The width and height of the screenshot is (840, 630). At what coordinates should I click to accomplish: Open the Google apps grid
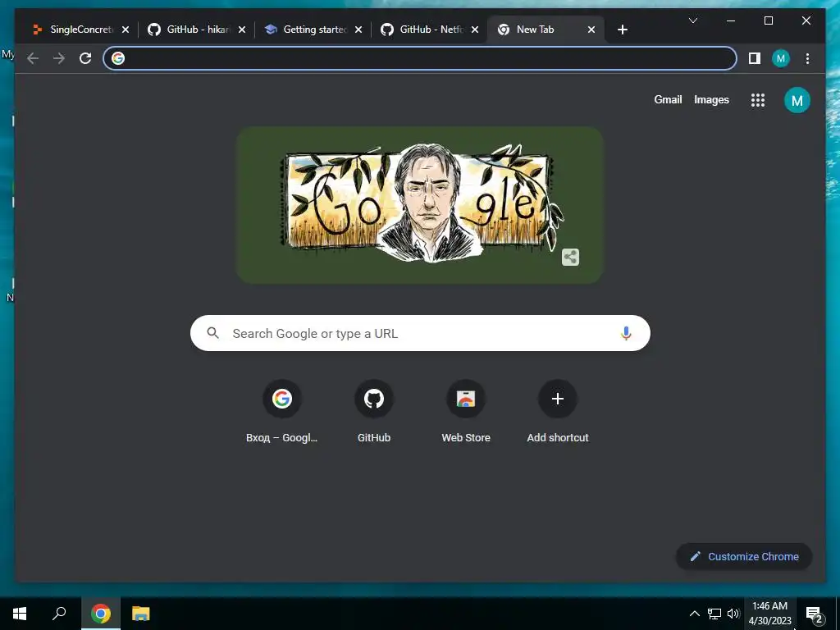click(x=757, y=100)
